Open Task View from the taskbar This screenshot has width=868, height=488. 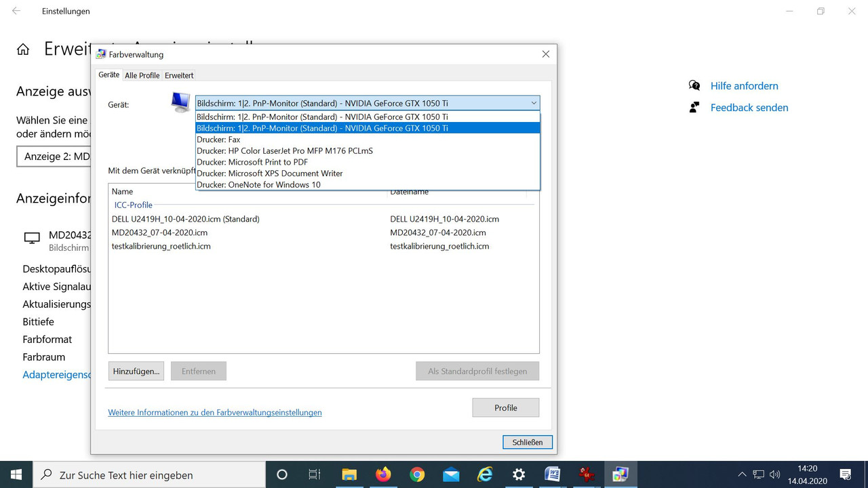click(x=315, y=474)
